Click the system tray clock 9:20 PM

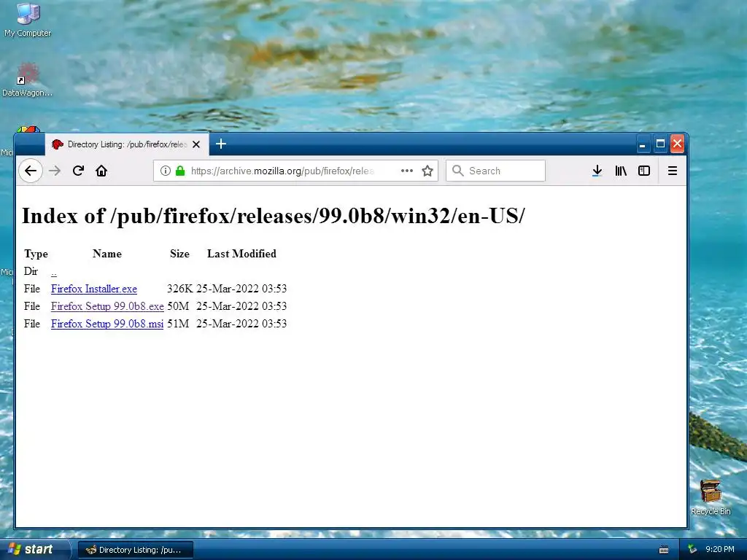[719, 549]
